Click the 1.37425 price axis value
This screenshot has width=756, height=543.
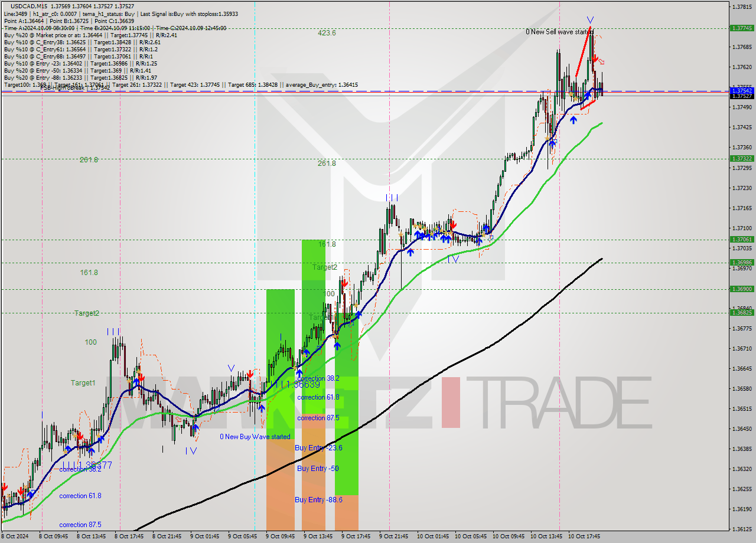point(742,127)
